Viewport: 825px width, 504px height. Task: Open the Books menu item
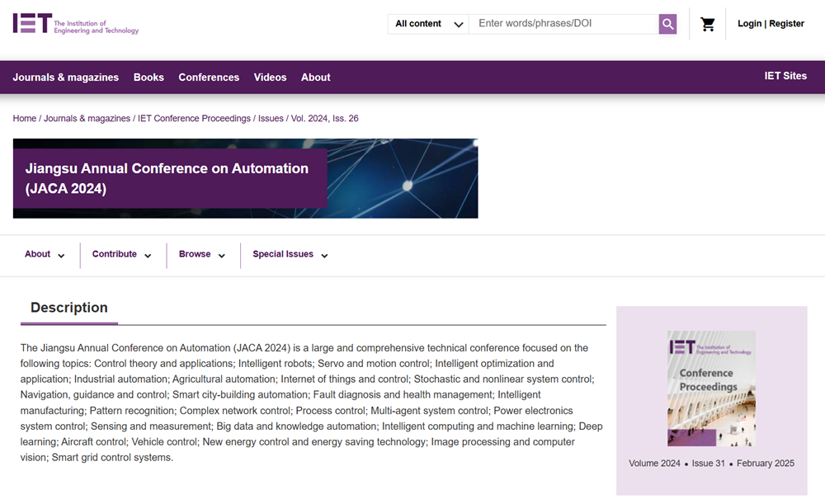148,78
